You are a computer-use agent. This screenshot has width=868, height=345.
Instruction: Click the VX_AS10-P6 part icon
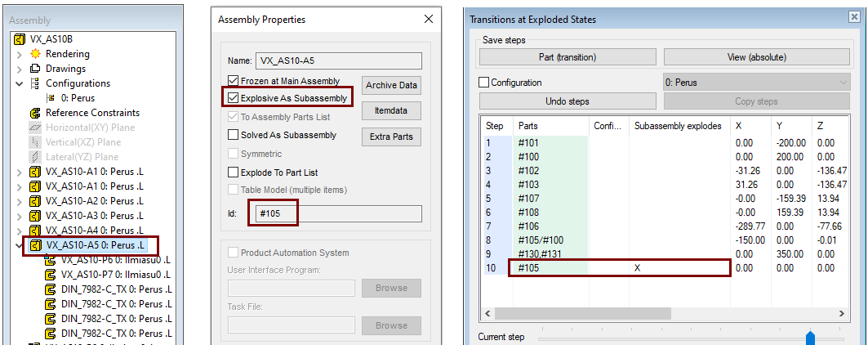tap(51, 260)
